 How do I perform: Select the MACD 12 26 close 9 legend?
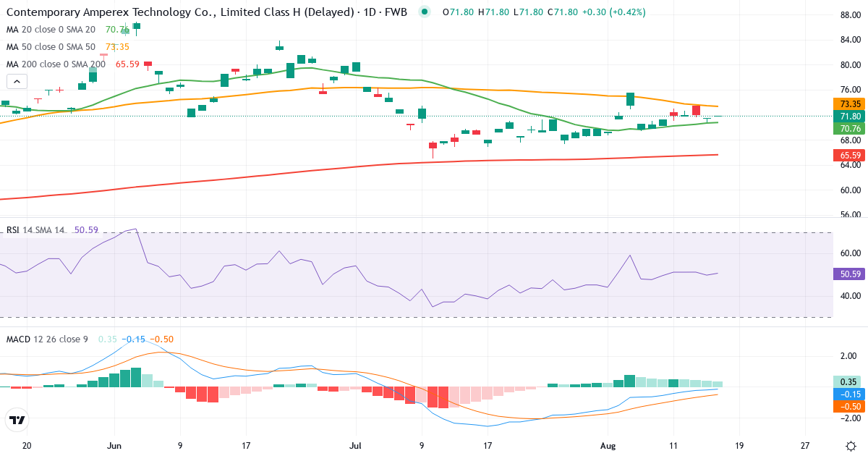(x=48, y=339)
